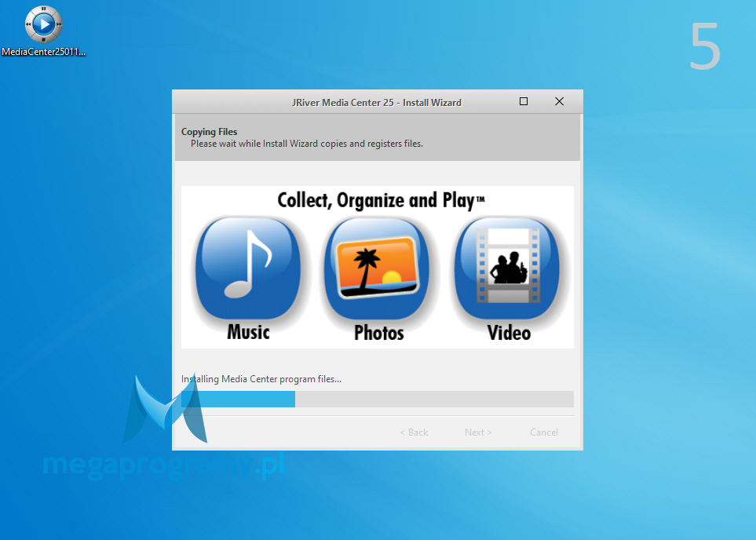Click the 'Collect, Organize and Play' slogan
The image size is (756, 540).
[x=381, y=200]
